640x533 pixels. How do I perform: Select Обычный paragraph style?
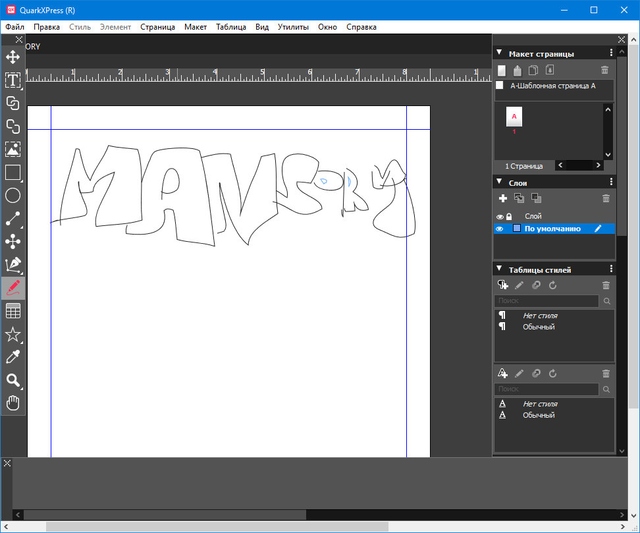coord(538,327)
